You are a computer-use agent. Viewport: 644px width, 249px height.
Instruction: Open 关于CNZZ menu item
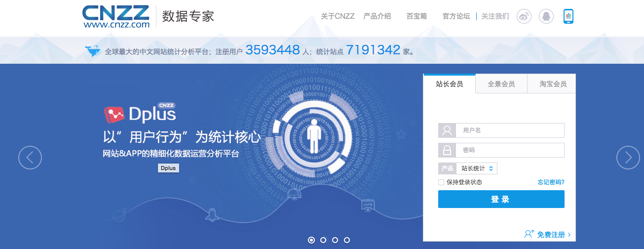coord(338,16)
